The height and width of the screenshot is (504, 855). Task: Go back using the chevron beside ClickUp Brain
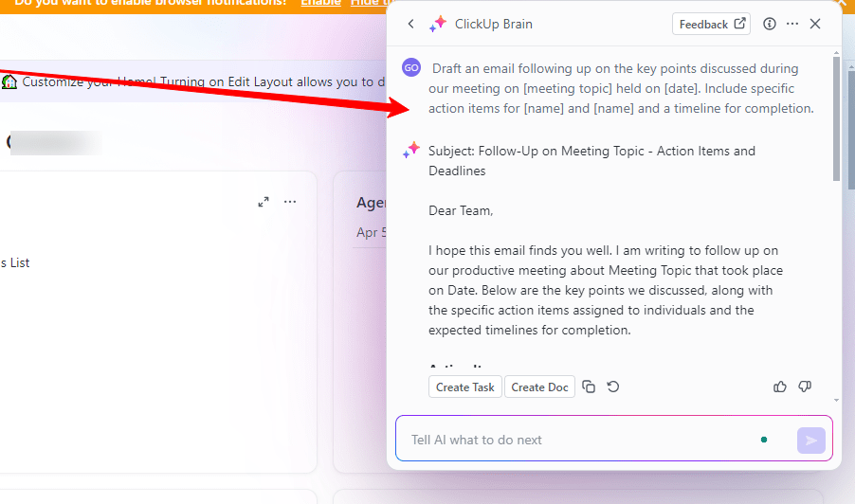(410, 25)
